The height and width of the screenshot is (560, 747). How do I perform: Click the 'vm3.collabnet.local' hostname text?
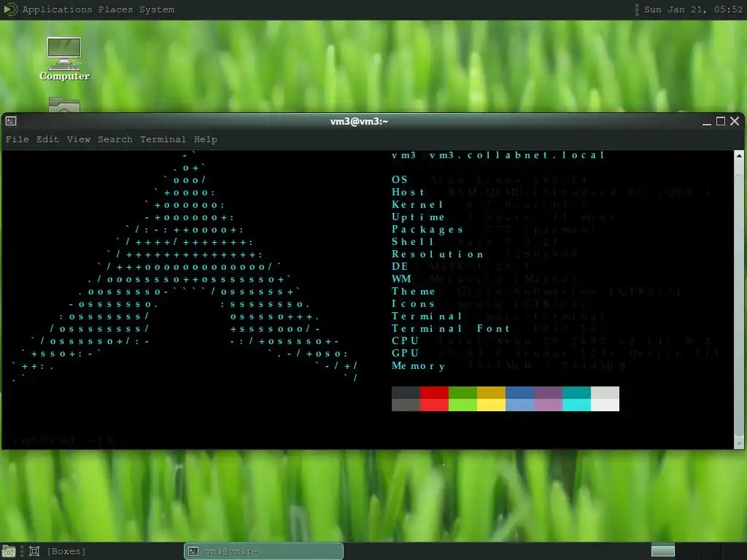(x=517, y=155)
